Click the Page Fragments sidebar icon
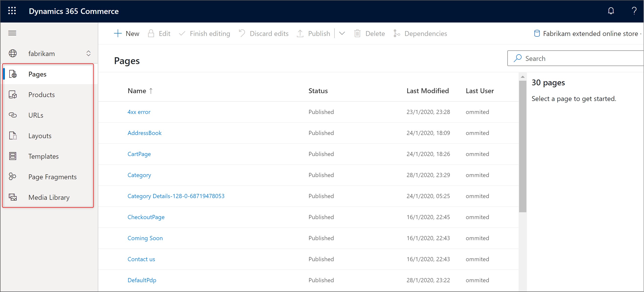 coord(12,177)
